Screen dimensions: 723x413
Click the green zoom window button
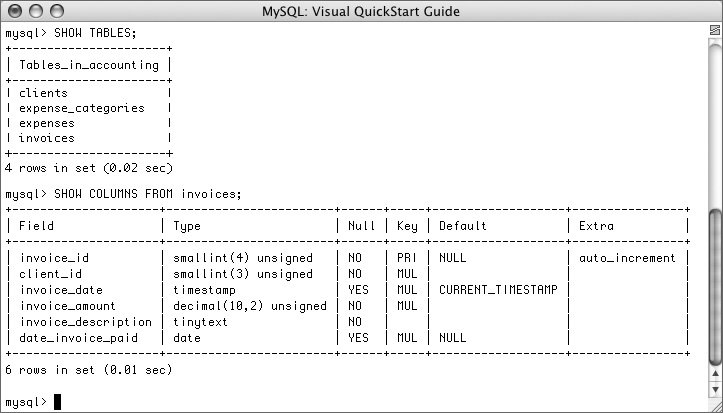point(57,11)
